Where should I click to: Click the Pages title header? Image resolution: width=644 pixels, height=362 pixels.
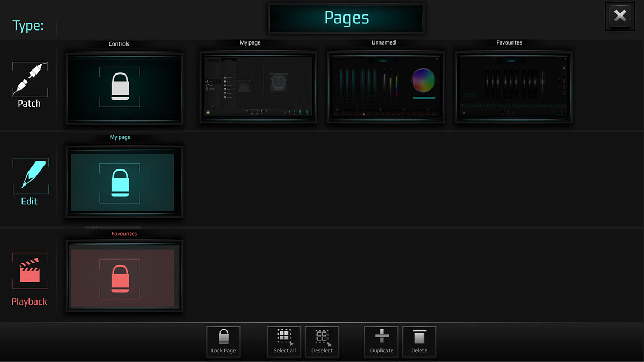tap(346, 18)
